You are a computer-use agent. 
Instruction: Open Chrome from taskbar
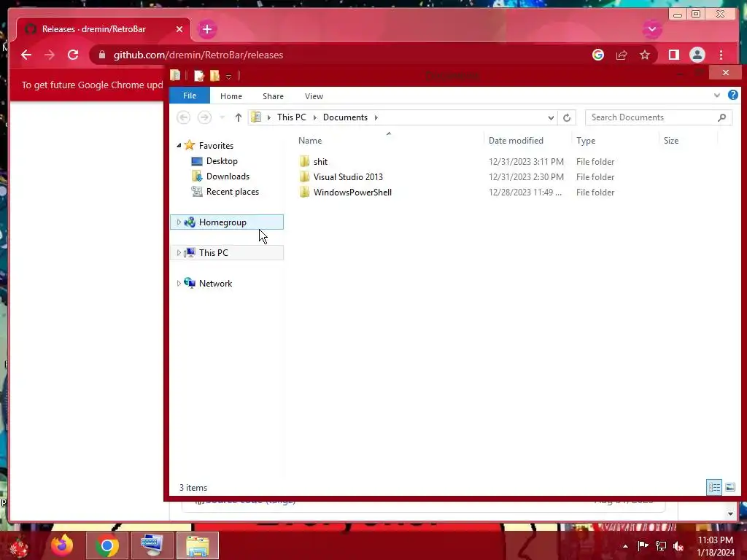[x=107, y=545]
